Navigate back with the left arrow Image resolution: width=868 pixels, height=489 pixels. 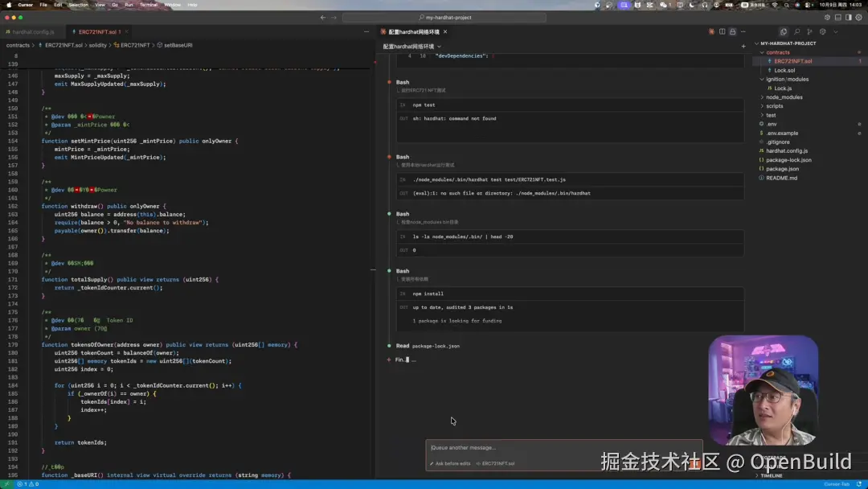coord(323,17)
